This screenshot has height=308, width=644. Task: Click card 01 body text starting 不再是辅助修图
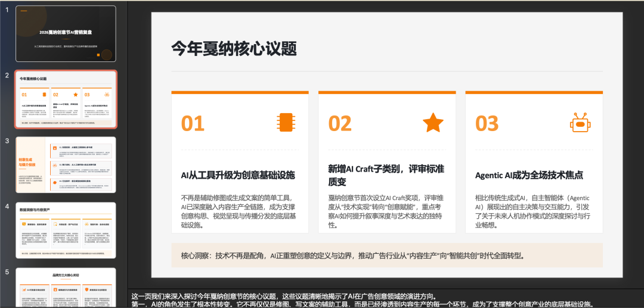[239, 211]
